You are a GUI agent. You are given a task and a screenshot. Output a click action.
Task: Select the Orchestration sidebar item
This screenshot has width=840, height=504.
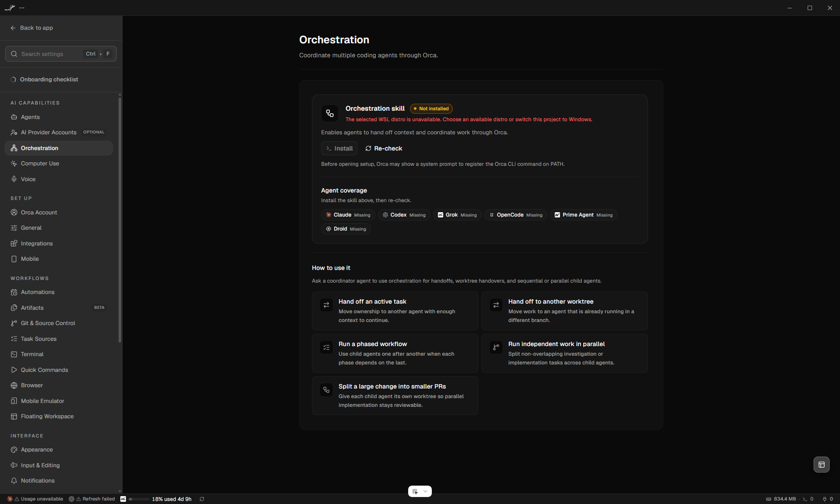coord(59,148)
